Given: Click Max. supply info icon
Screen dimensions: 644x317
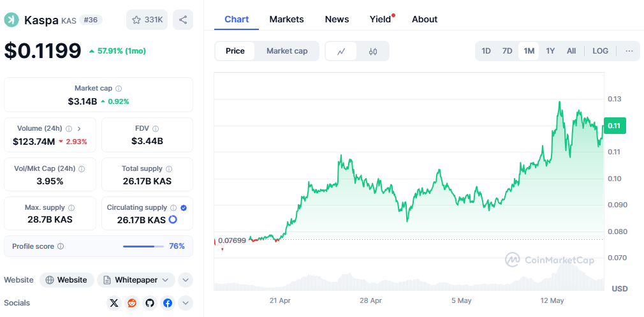Looking at the screenshot, I should pos(71,208).
